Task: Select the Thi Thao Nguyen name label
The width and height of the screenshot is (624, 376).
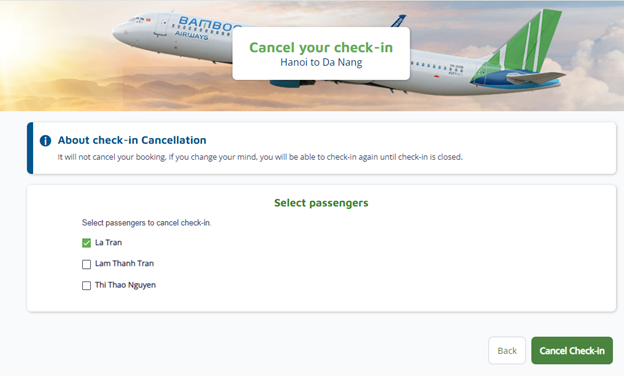Action: coord(125,285)
